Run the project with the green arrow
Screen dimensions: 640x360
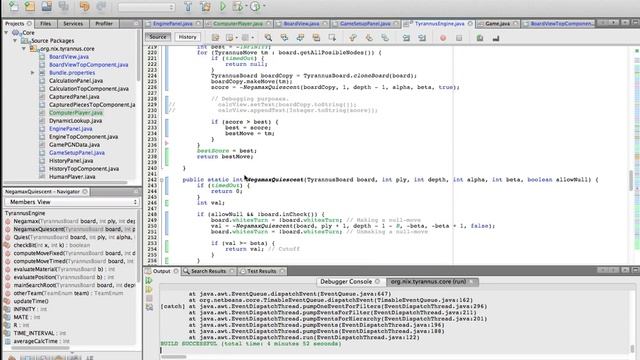tap(222, 7)
